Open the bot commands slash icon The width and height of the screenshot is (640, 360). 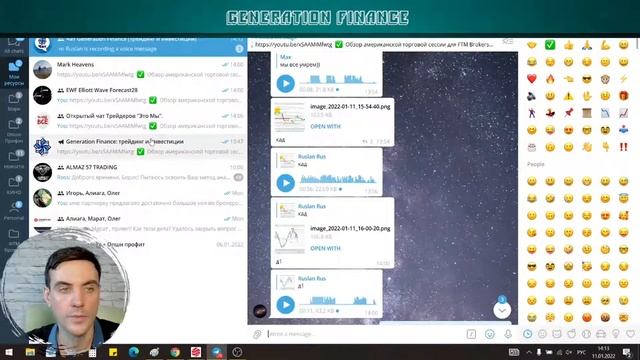tap(471, 334)
